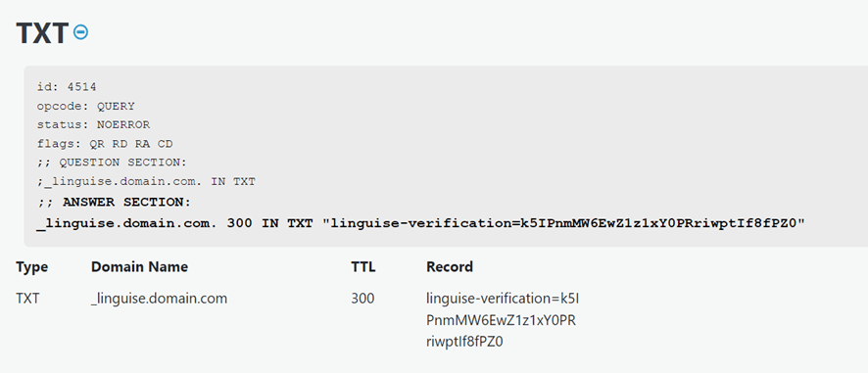Image resolution: width=868 pixels, height=373 pixels.
Task: Click the TTL column header
Action: point(363,267)
